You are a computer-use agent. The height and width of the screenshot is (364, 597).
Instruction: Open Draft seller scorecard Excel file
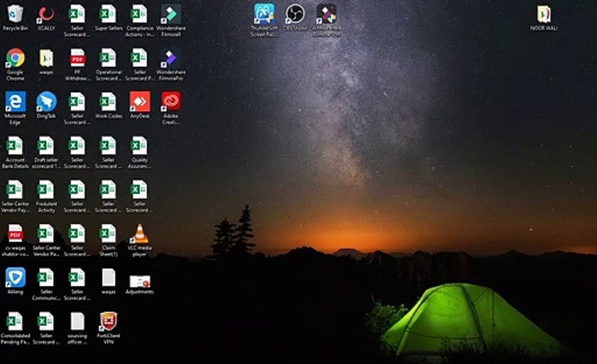[x=47, y=146]
